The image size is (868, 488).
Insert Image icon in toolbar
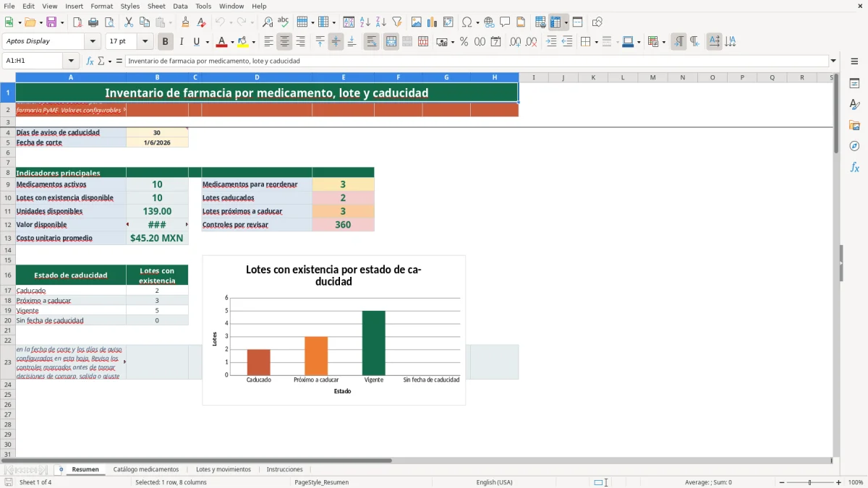[417, 22]
